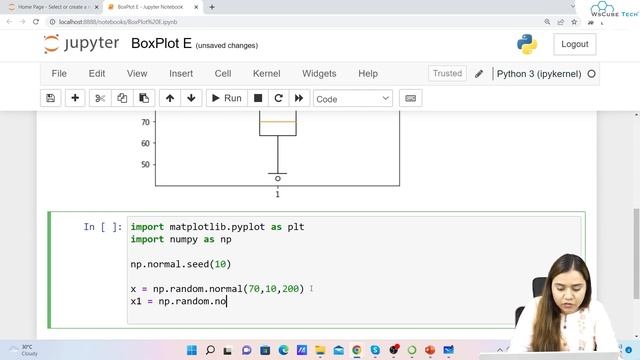This screenshot has height=360, width=640.
Task: Cut selected cells with scissors icon
Action: tap(100, 98)
